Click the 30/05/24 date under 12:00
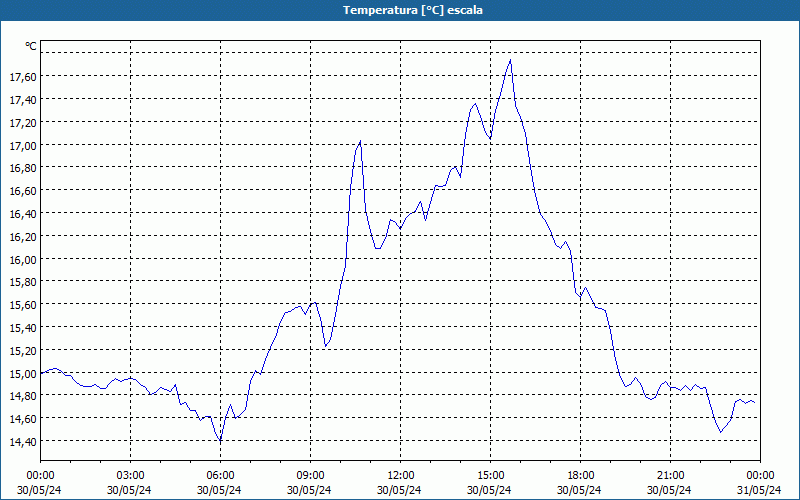Image resolution: width=800 pixels, height=500 pixels. point(399,490)
